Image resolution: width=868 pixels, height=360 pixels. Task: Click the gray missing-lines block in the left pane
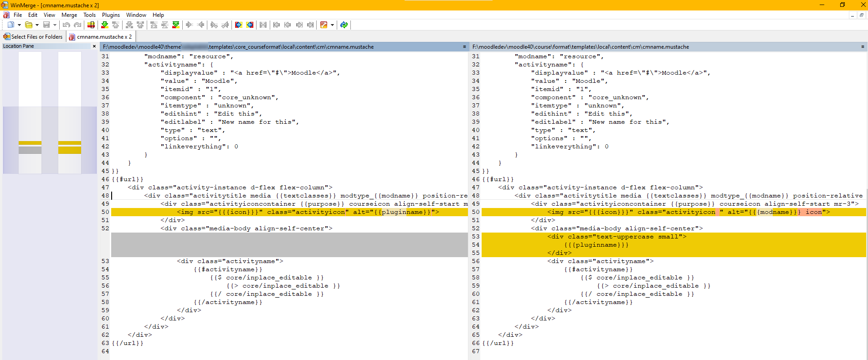(x=289, y=245)
